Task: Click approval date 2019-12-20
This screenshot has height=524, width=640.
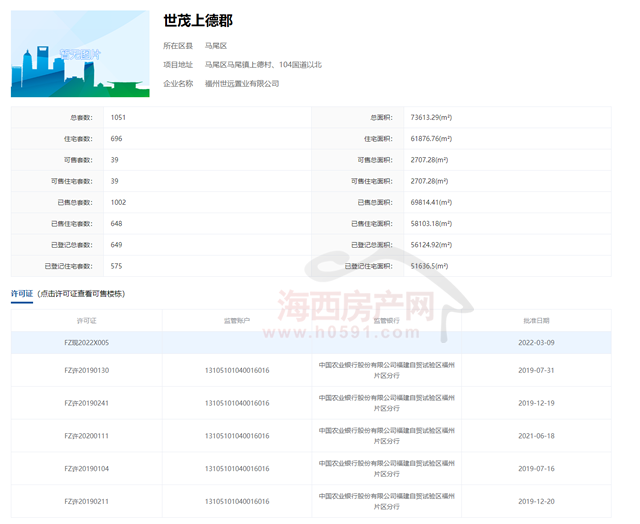Action: (x=536, y=501)
